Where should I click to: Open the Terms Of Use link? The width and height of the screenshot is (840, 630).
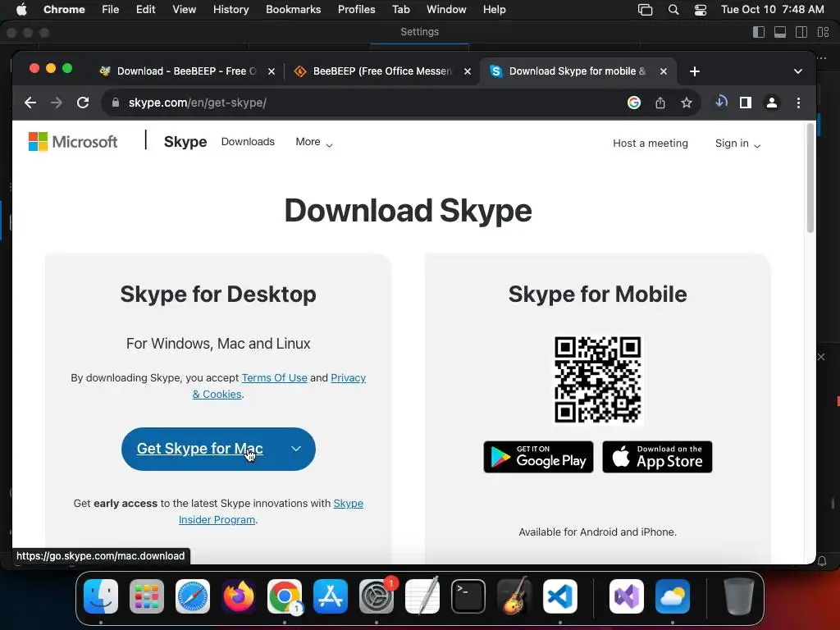tap(274, 377)
